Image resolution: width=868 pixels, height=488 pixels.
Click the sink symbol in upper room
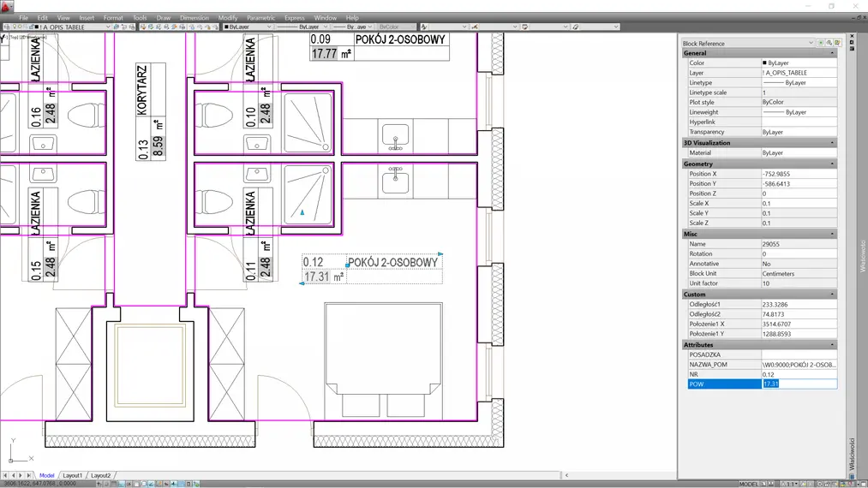tap(395, 137)
